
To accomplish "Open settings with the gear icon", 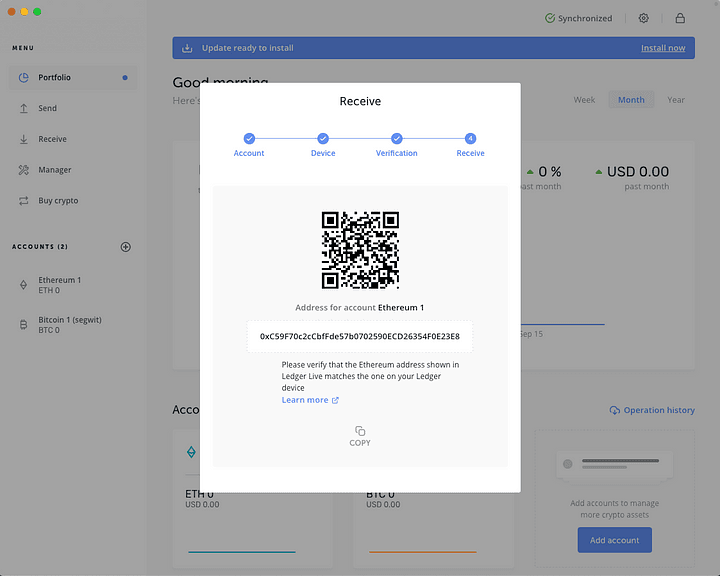I will click(644, 18).
